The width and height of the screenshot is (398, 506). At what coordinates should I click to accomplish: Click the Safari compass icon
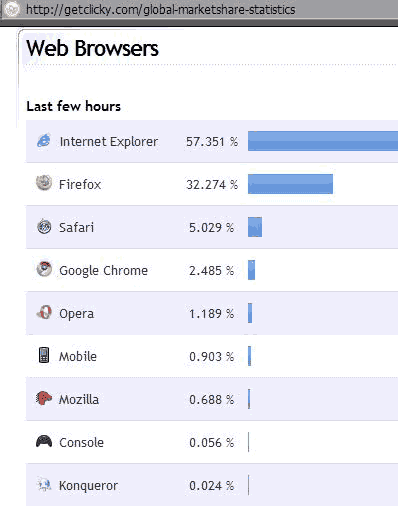pyautogui.click(x=44, y=227)
